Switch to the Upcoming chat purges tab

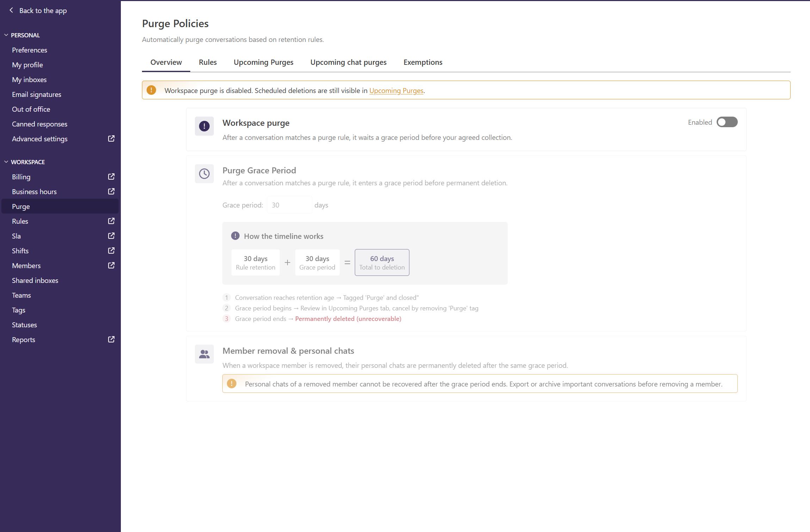[348, 62]
